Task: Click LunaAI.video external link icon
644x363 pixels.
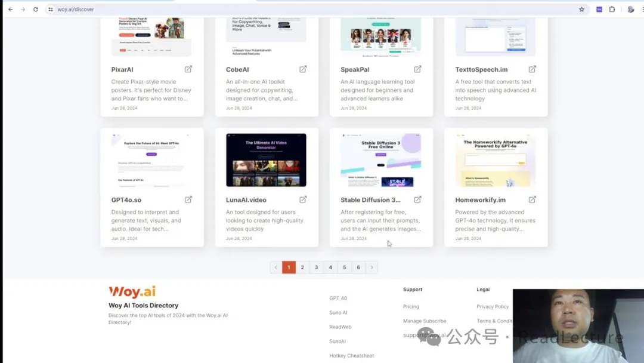Action: pos(303,199)
